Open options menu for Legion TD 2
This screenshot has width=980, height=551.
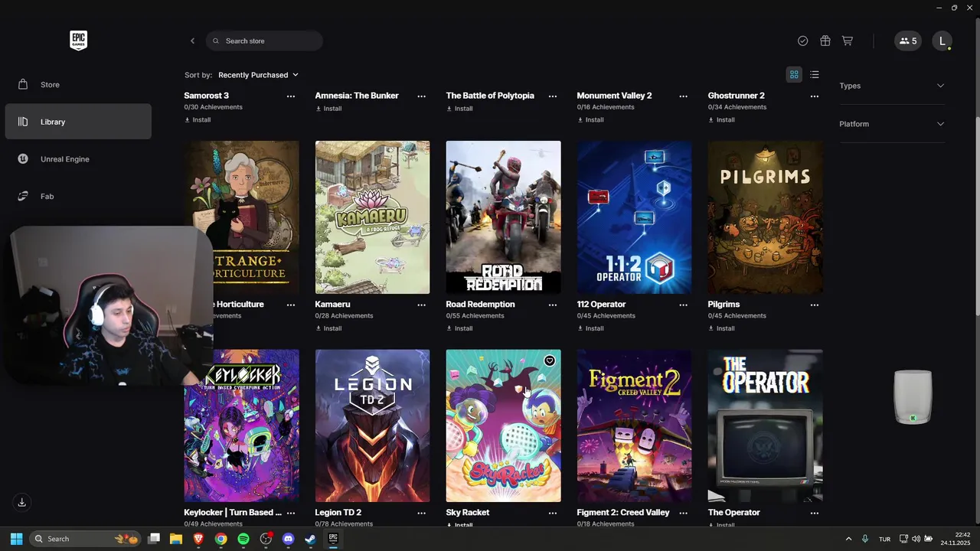click(422, 513)
